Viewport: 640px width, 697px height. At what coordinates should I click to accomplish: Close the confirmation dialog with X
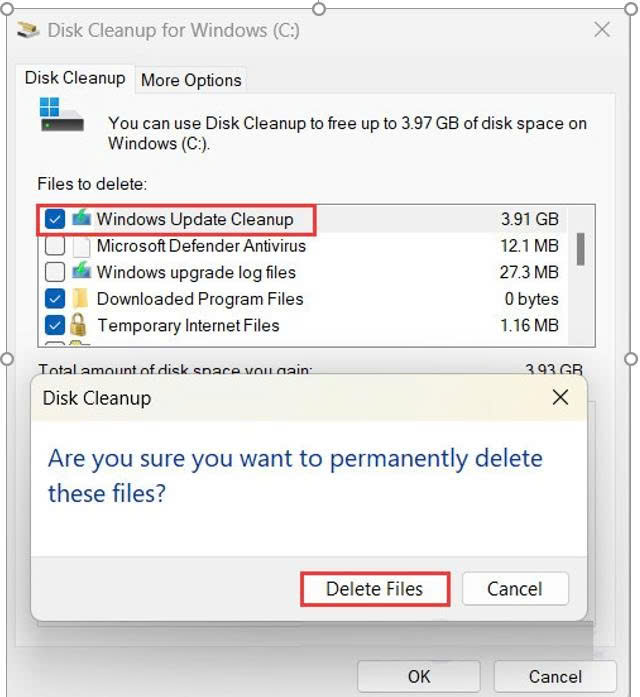coord(560,397)
